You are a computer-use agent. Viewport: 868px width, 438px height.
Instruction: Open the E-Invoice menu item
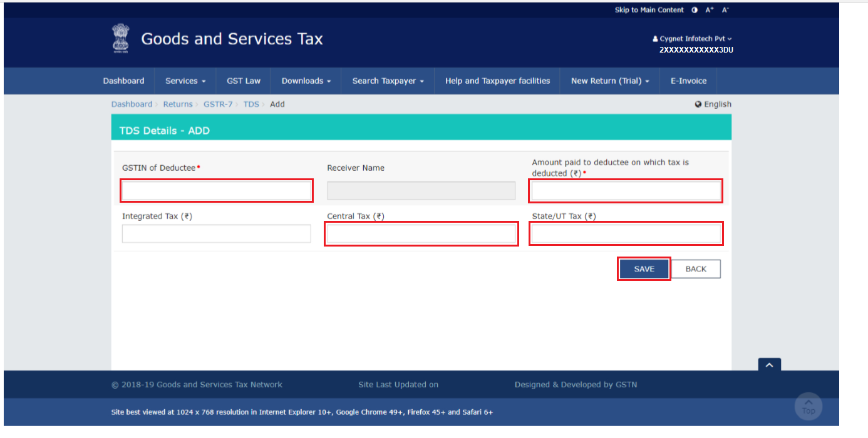688,81
